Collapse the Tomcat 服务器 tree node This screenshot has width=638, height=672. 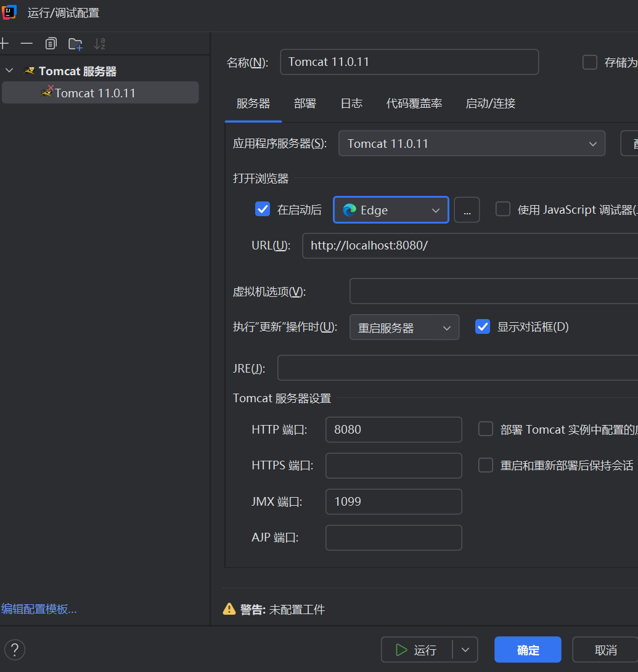(x=9, y=70)
